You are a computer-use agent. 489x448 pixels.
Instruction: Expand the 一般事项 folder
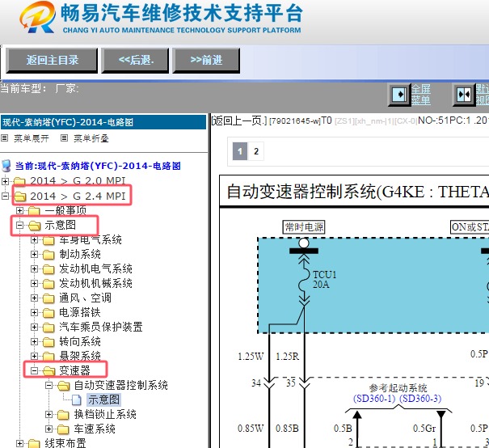(19, 210)
